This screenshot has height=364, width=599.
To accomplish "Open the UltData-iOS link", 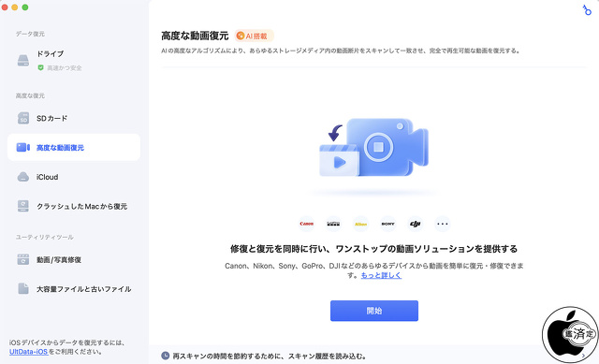I will [x=28, y=352].
